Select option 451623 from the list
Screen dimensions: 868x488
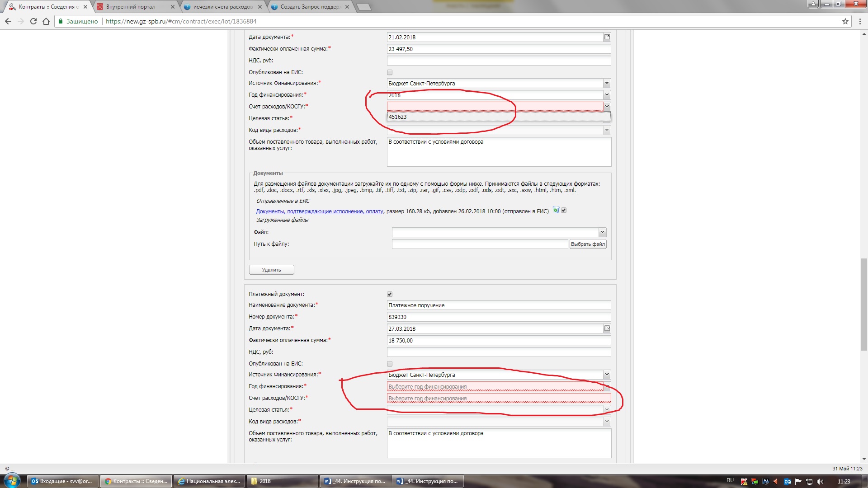(398, 117)
